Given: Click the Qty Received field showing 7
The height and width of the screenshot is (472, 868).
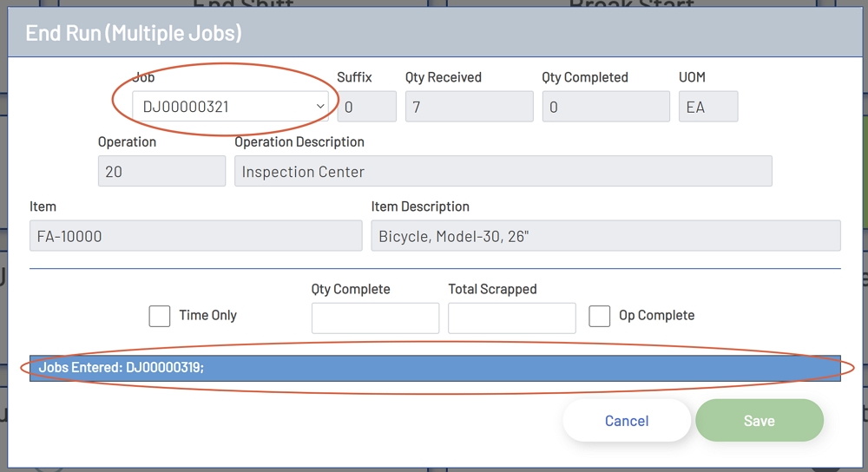Looking at the screenshot, I should click(469, 107).
